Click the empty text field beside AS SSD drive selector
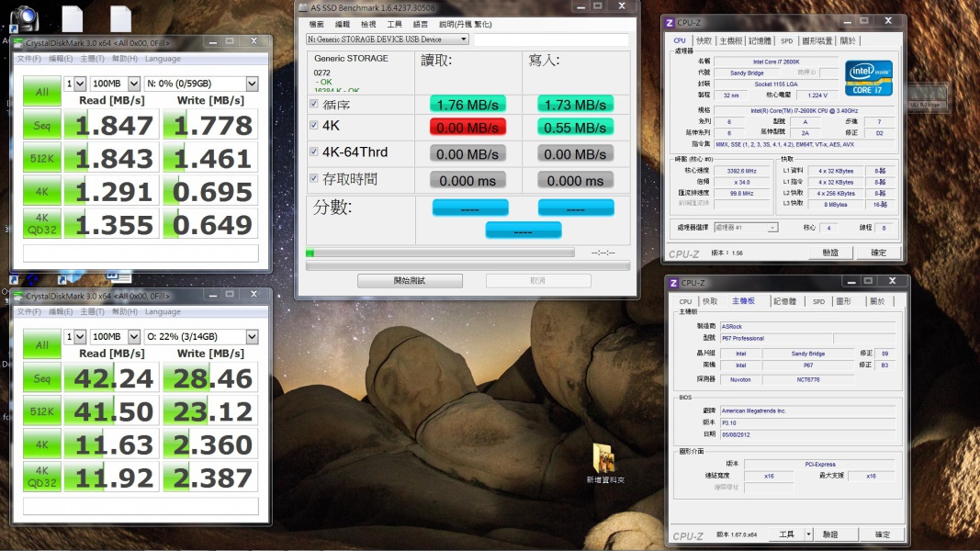The height and width of the screenshot is (551, 980). pos(551,39)
